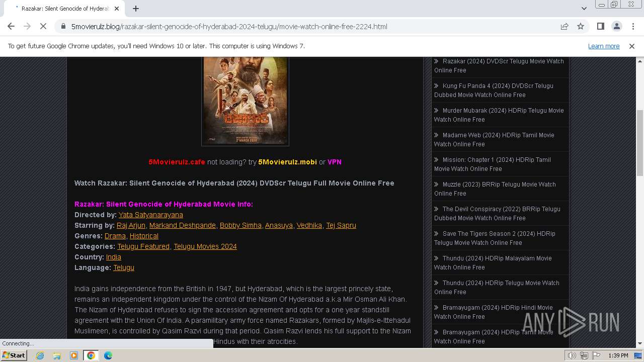
Task: Open the Windows Start menu
Action: (14, 355)
